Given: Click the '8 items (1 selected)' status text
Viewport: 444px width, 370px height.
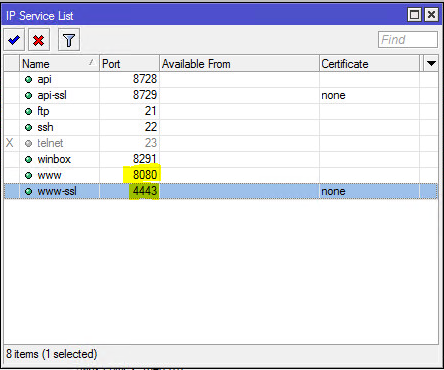Looking at the screenshot, I should coord(52,354).
